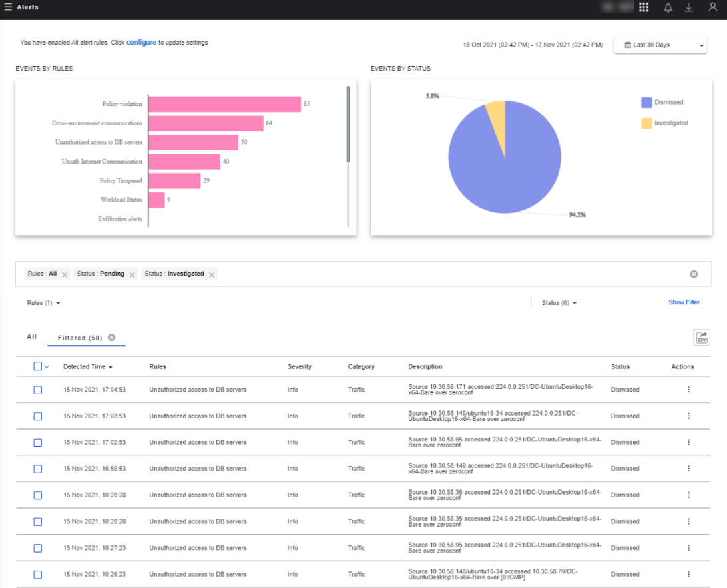The image size is (727, 588).
Task: Click the configure link
Action: (x=141, y=42)
